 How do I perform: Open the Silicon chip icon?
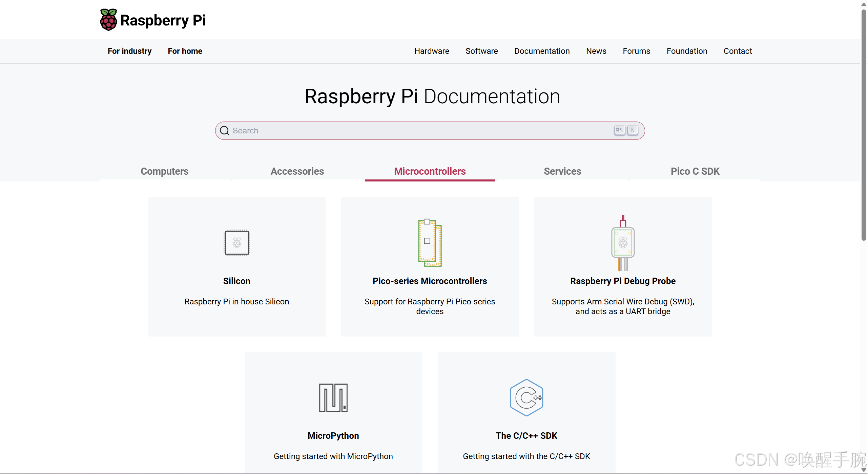[x=236, y=242]
